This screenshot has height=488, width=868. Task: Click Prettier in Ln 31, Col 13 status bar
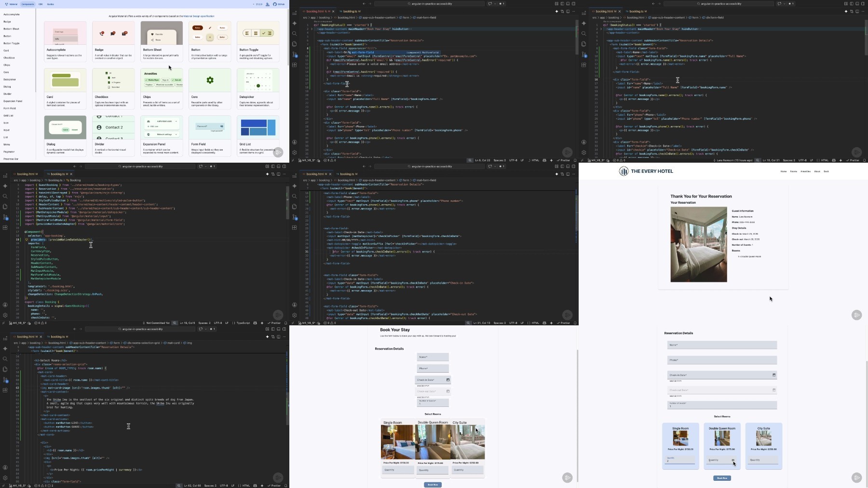563,323
